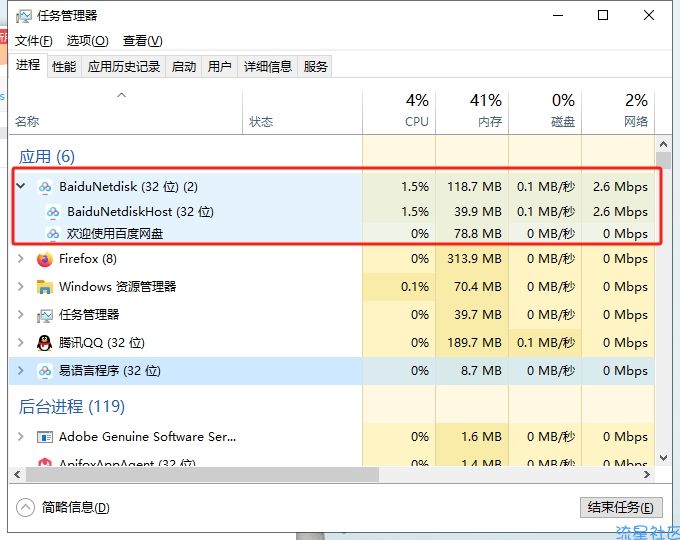Select the Windows 资源管理器 row name
Screen dimensions: 680x540
tap(118, 287)
